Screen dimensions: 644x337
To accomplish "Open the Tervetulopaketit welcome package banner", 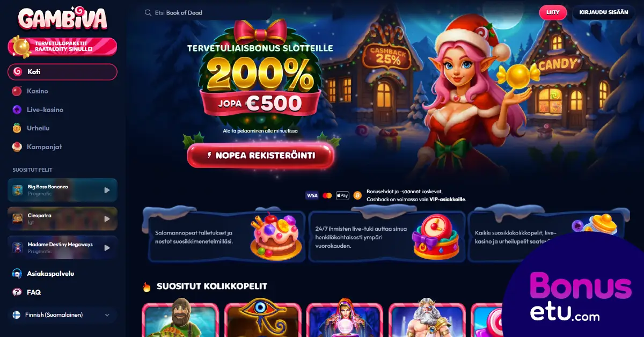I will pyautogui.click(x=63, y=46).
